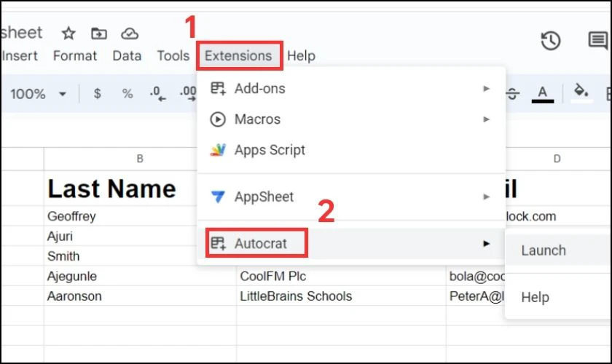The width and height of the screenshot is (612, 364).
Task: Format as currency with dollar icon
Action: [x=97, y=94]
